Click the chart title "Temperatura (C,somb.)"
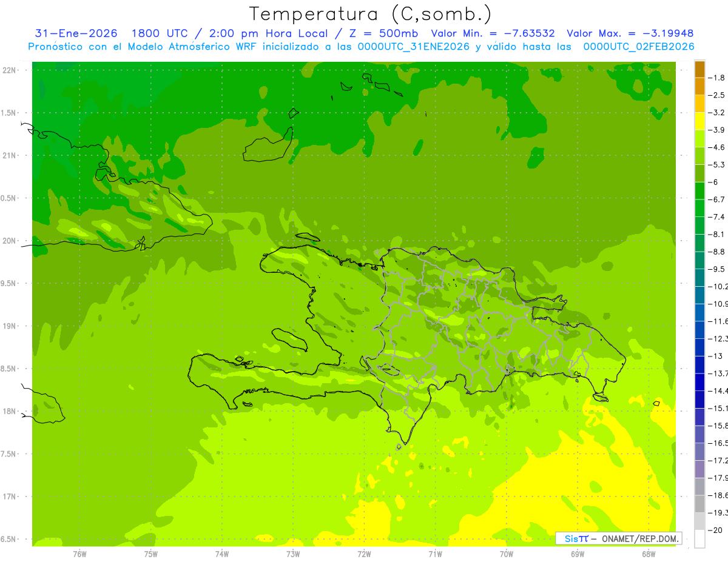Viewport: 728px width, 562px height. 371,13
